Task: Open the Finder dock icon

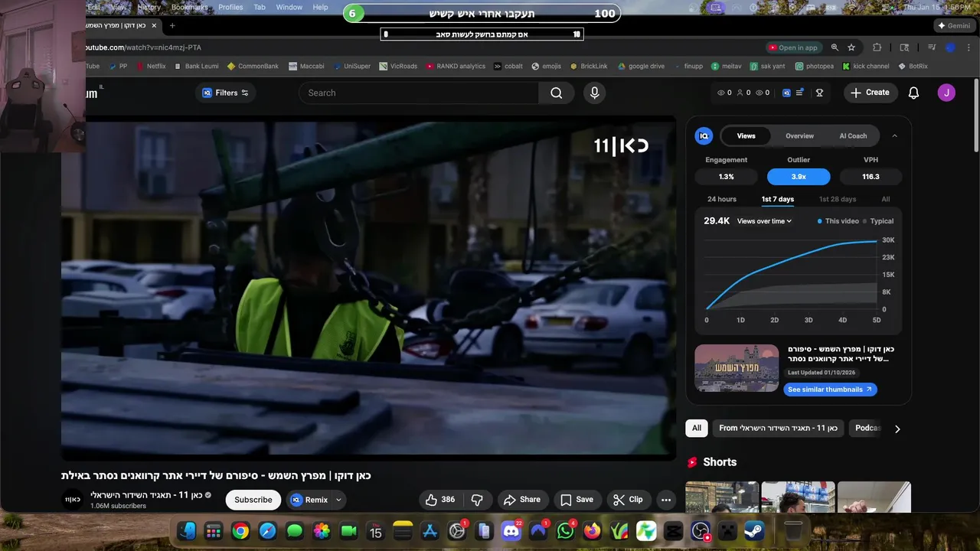Action: pos(187,530)
